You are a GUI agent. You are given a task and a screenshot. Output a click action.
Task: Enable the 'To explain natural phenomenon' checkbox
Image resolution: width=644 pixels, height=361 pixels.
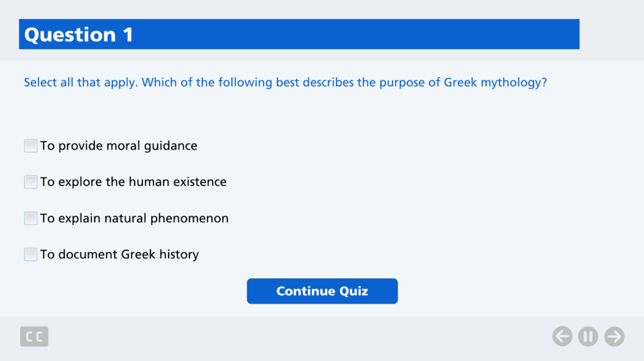31,218
